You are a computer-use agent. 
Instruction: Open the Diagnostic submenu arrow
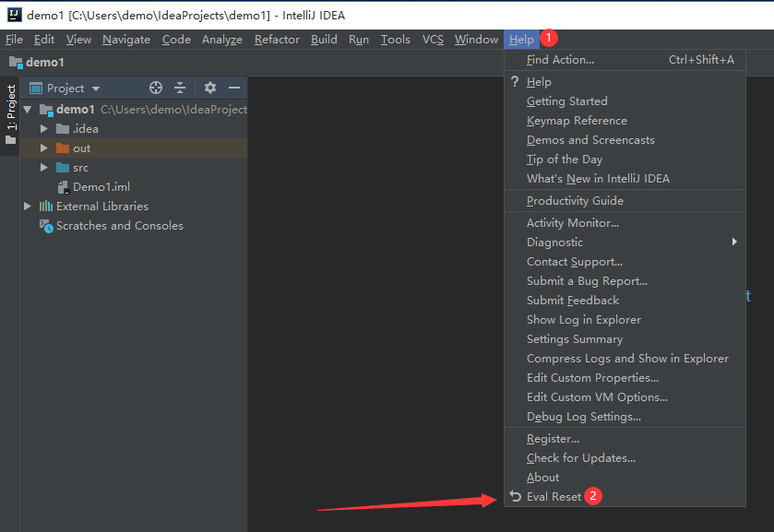(x=734, y=242)
